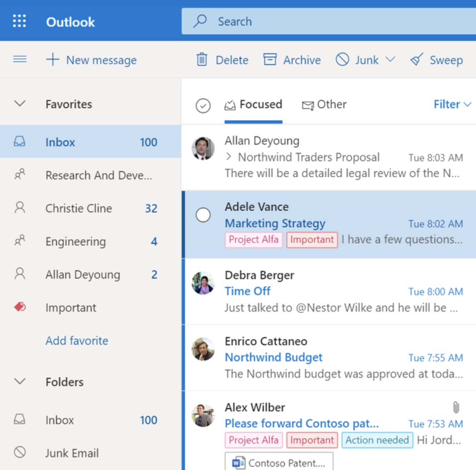
Task: Click the Junk blocked circle icon
Action: pos(342,59)
